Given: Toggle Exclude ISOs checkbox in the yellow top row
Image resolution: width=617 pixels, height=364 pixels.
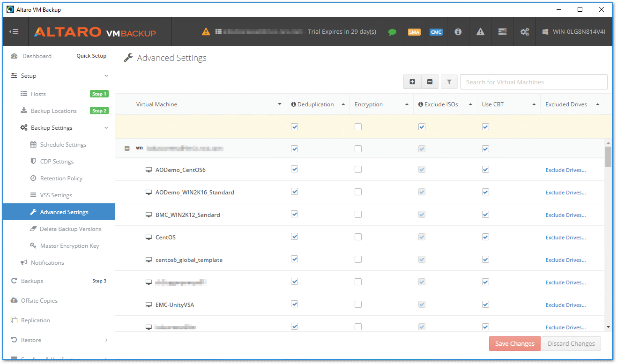Looking at the screenshot, I should (422, 126).
